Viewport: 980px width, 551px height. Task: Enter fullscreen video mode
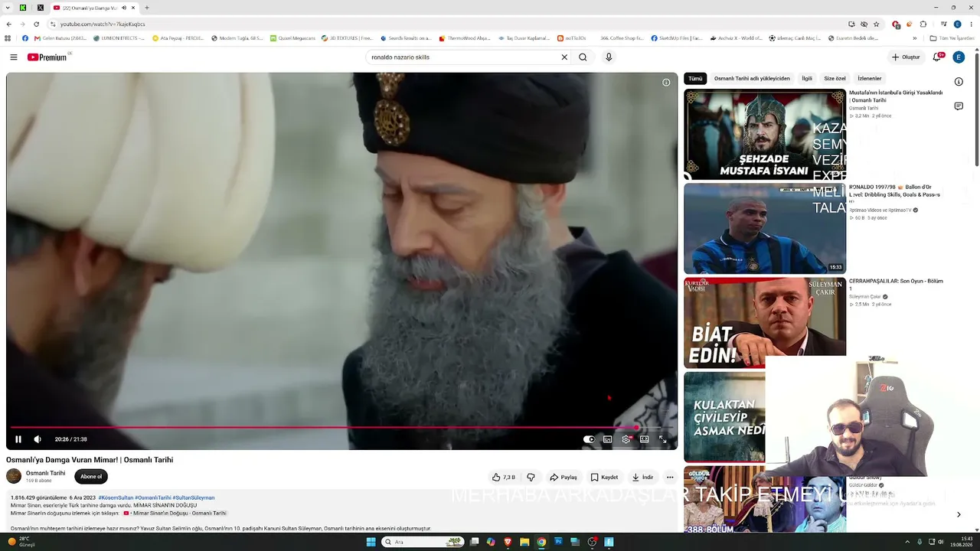point(663,439)
